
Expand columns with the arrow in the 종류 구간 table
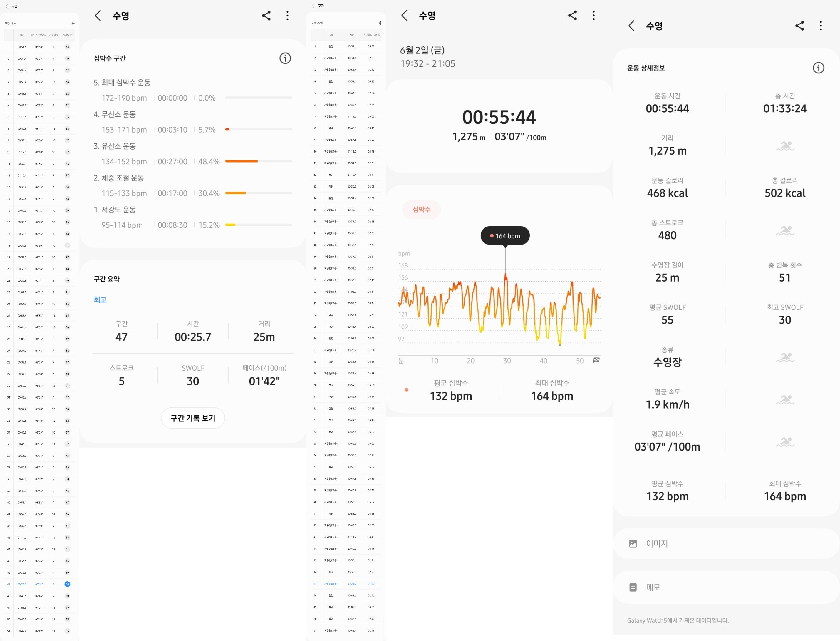379,23
